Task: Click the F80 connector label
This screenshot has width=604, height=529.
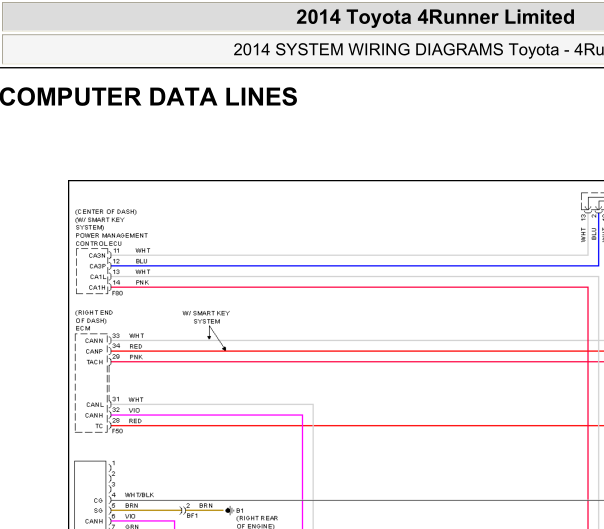Action: [117, 293]
